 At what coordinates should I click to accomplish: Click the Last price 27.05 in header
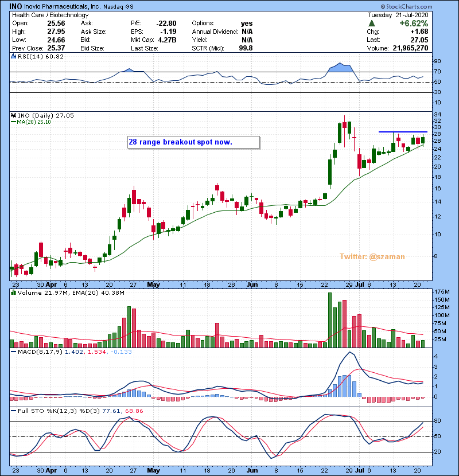click(419, 40)
